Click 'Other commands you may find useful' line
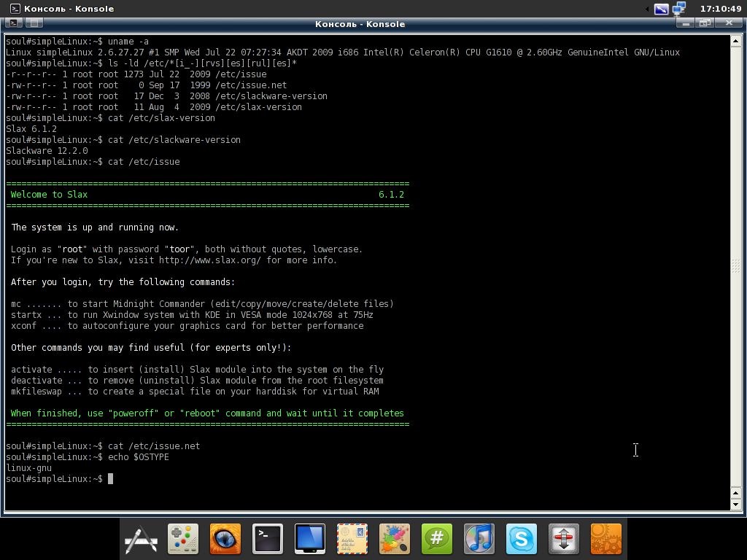 tap(151, 347)
